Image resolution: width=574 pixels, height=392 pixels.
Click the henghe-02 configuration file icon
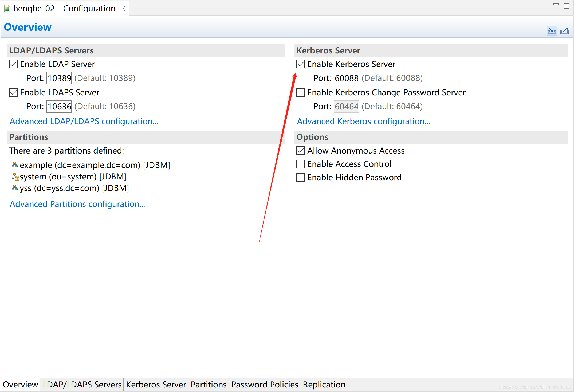point(7,9)
